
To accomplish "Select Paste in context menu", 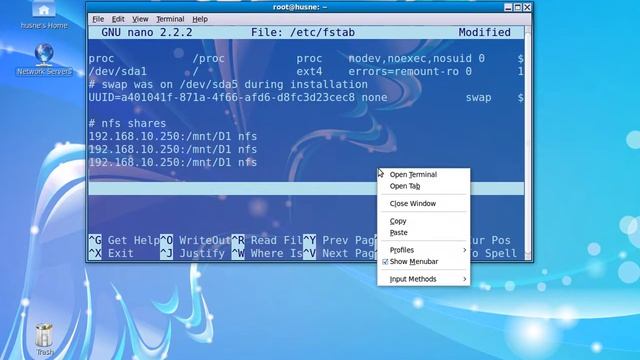I will pyautogui.click(x=423, y=233).
